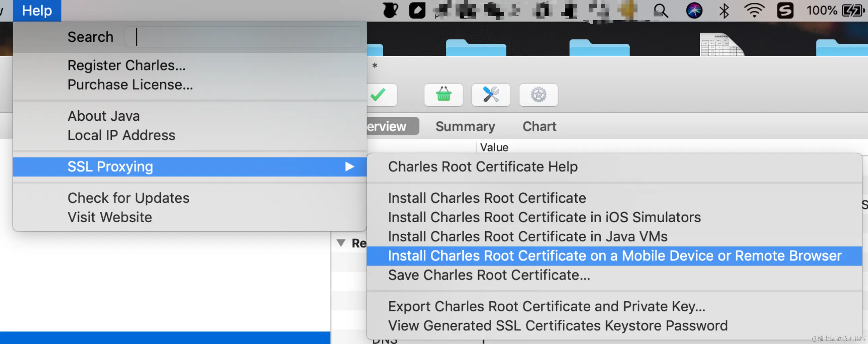Open the Help menu in menu bar

(37, 10)
